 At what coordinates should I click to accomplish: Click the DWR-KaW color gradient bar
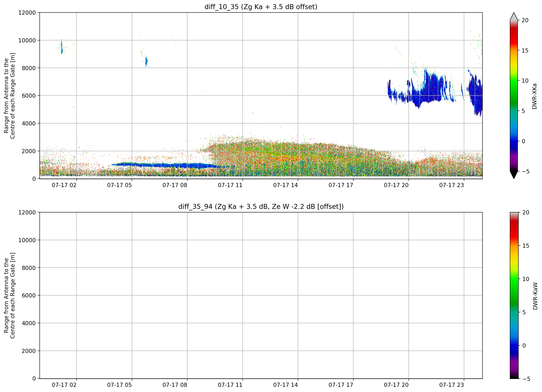(x=514, y=295)
